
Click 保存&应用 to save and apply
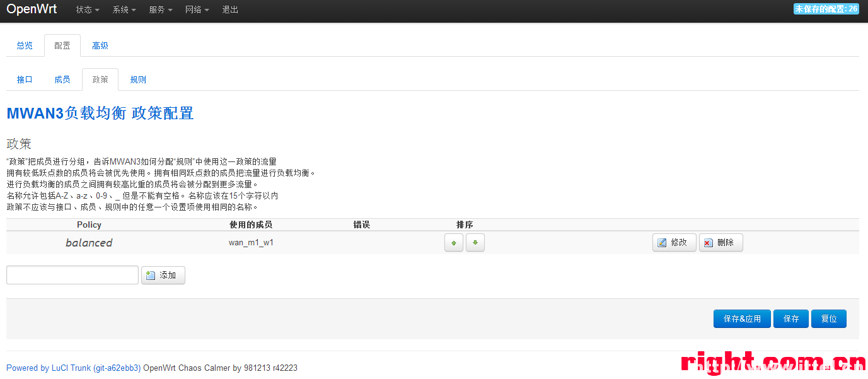[742, 319]
